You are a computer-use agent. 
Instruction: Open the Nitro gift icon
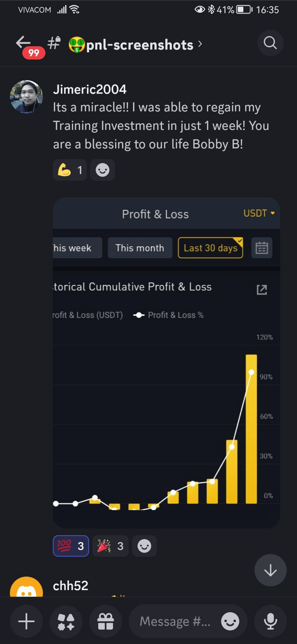tap(106, 622)
